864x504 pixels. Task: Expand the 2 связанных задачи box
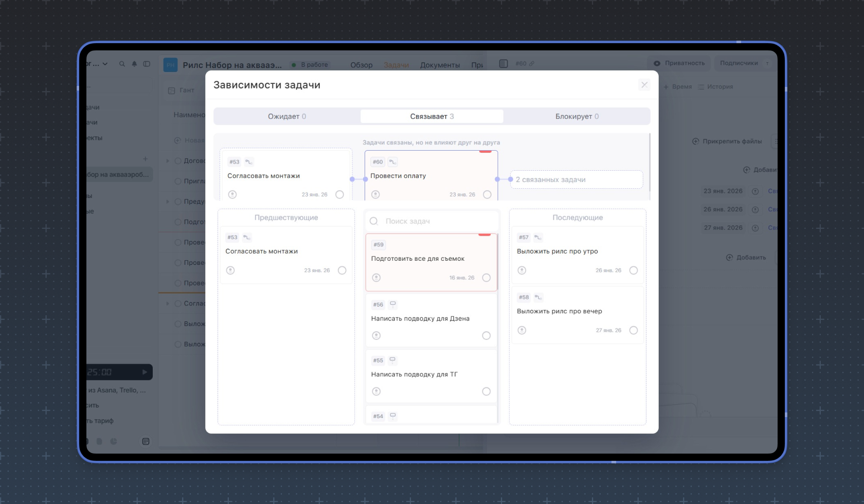[576, 179]
